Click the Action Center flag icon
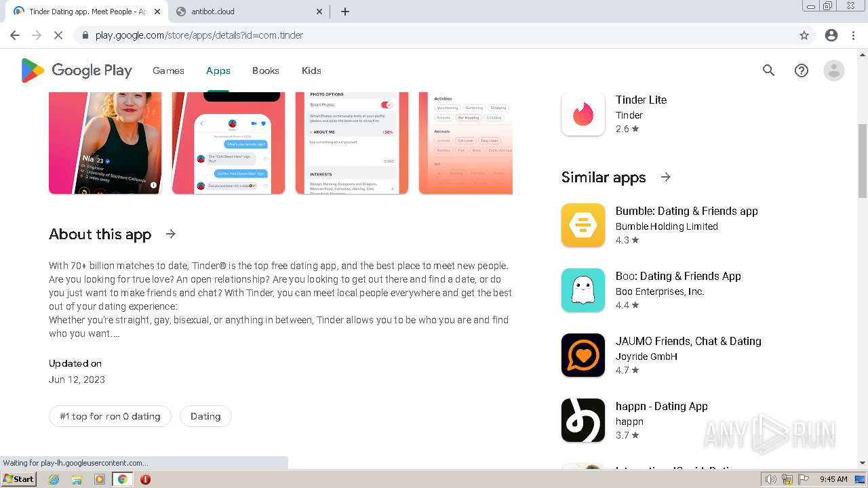The height and width of the screenshot is (488, 868). (804, 479)
